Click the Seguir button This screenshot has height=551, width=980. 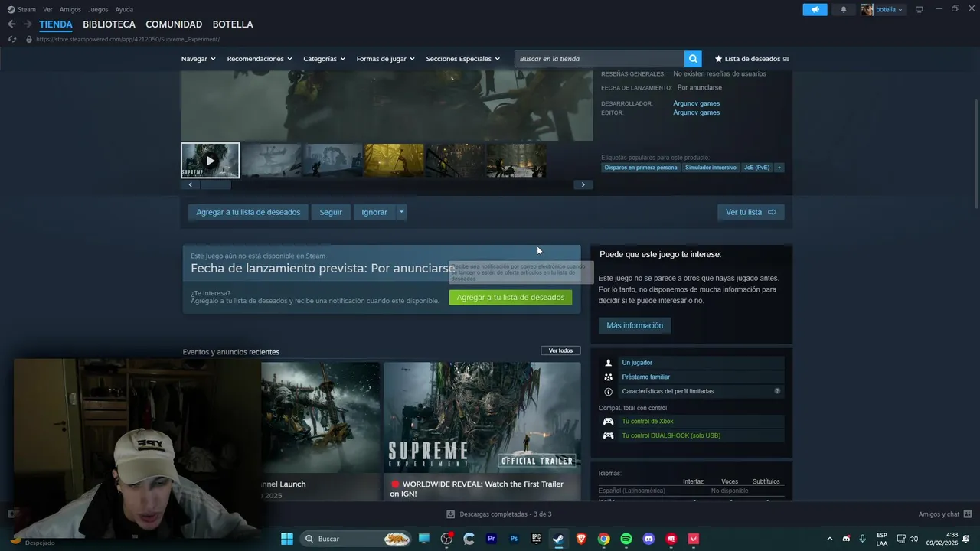pyautogui.click(x=331, y=212)
